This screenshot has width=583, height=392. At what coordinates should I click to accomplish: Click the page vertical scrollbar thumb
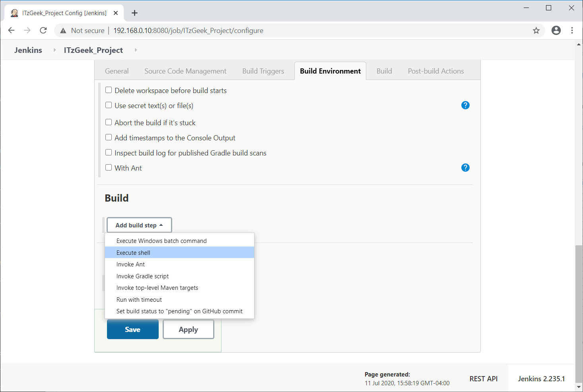[579, 314]
